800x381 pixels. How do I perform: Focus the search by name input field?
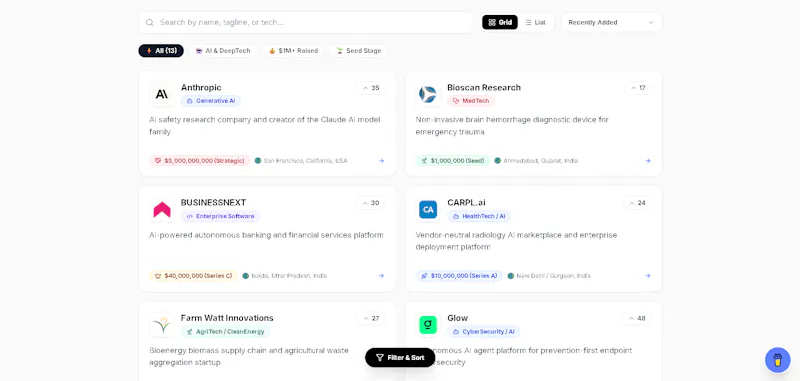(x=306, y=22)
